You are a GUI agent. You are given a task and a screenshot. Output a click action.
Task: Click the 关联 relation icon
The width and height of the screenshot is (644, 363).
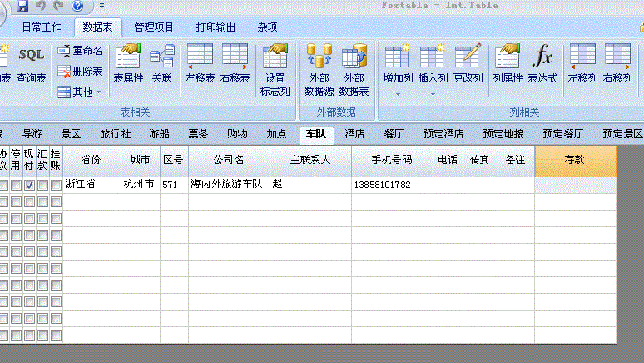(161, 64)
